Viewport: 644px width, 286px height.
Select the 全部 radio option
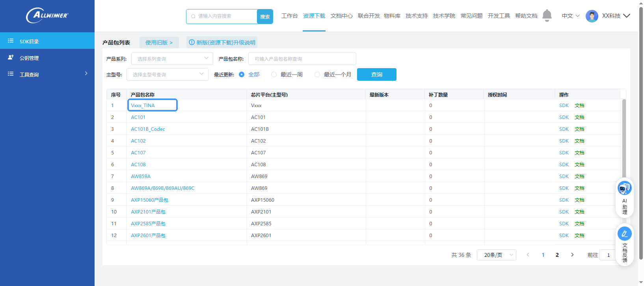click(x=242, y=74)
